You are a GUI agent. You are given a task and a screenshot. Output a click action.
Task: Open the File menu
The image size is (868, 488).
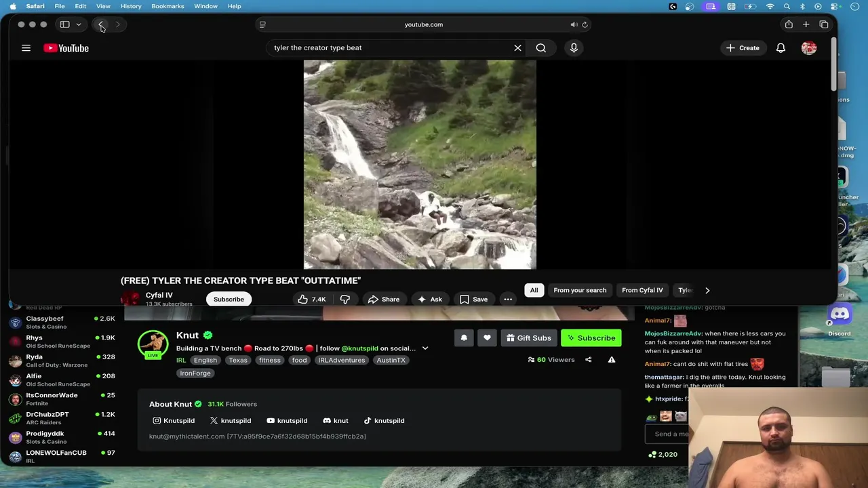click(60, 6)
